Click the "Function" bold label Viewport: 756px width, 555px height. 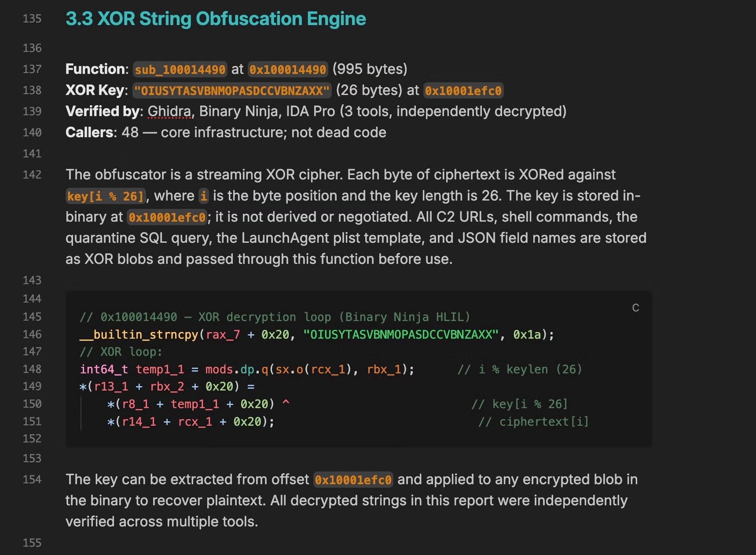coord(95,69)
